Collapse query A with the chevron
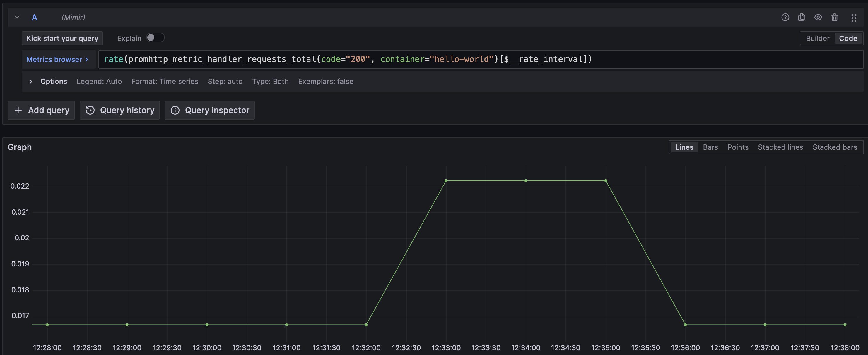 point(17,17)
